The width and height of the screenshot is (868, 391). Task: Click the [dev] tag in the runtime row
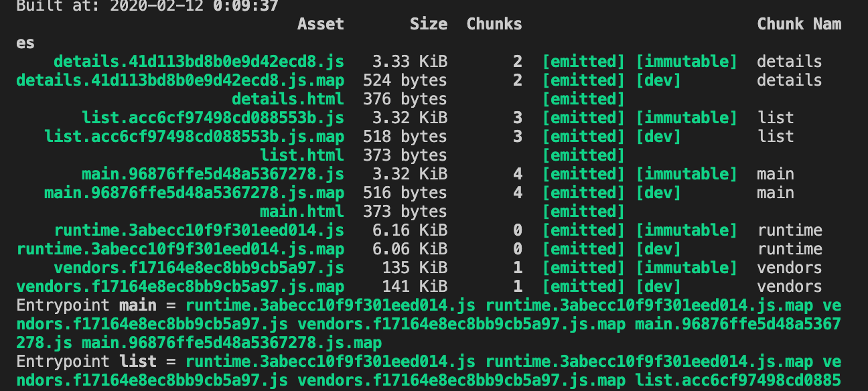pos(658,249)
